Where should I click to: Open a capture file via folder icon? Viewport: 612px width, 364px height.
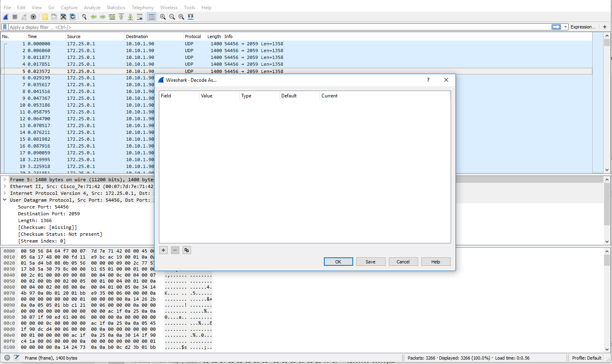45,17
